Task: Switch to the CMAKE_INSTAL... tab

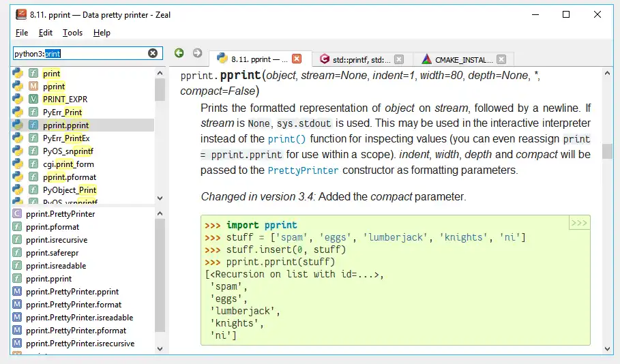Action: [463, 59]
